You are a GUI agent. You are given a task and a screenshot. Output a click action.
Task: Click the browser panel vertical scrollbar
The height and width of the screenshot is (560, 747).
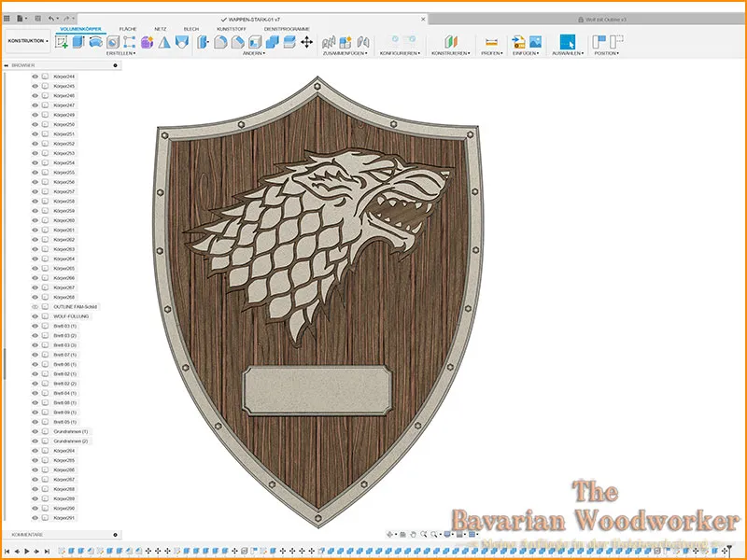pos(5,364)
